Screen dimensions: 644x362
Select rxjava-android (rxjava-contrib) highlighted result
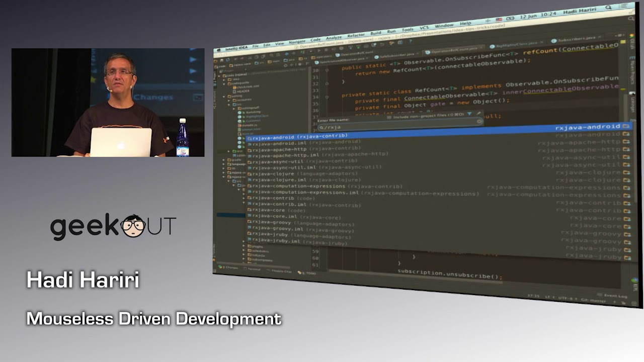click(438, 132)
